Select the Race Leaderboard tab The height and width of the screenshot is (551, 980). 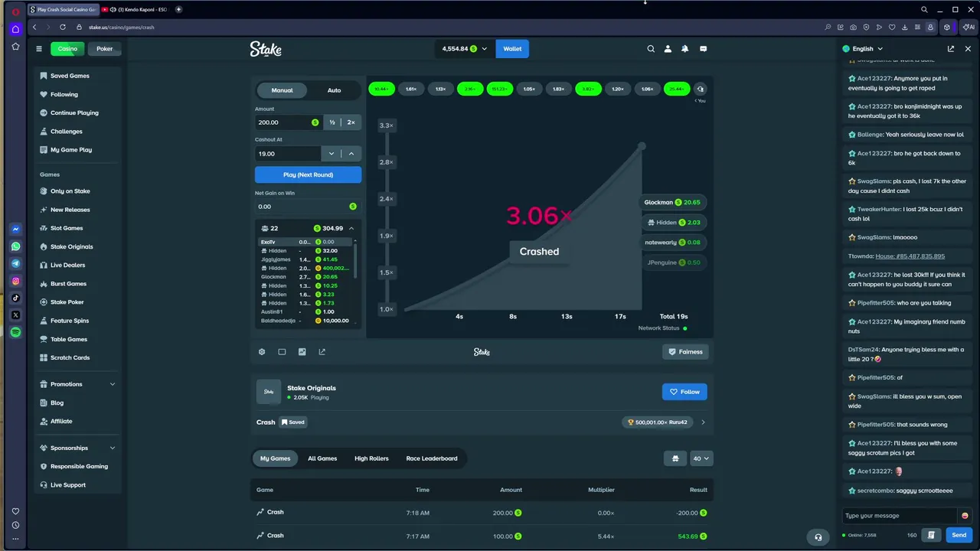(432, 458)
